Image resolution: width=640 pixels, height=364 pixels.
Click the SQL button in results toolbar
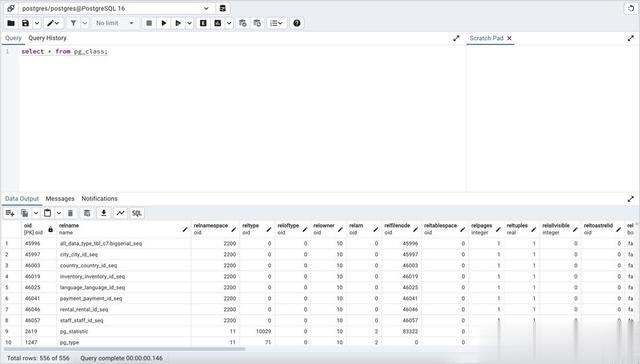137,213
